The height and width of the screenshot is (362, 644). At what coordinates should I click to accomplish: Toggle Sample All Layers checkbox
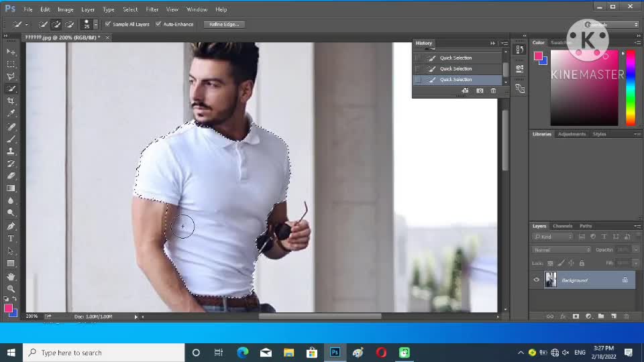(108, 24)
